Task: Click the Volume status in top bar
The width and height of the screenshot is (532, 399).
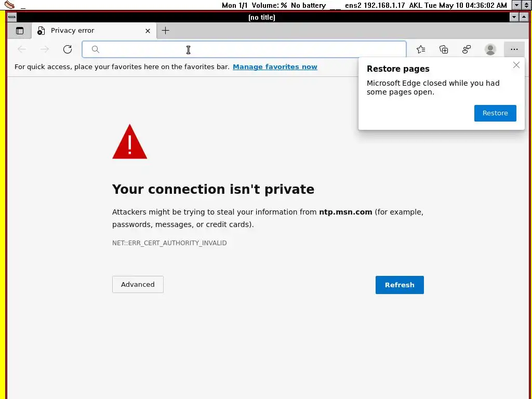Action: coord(270,5)
